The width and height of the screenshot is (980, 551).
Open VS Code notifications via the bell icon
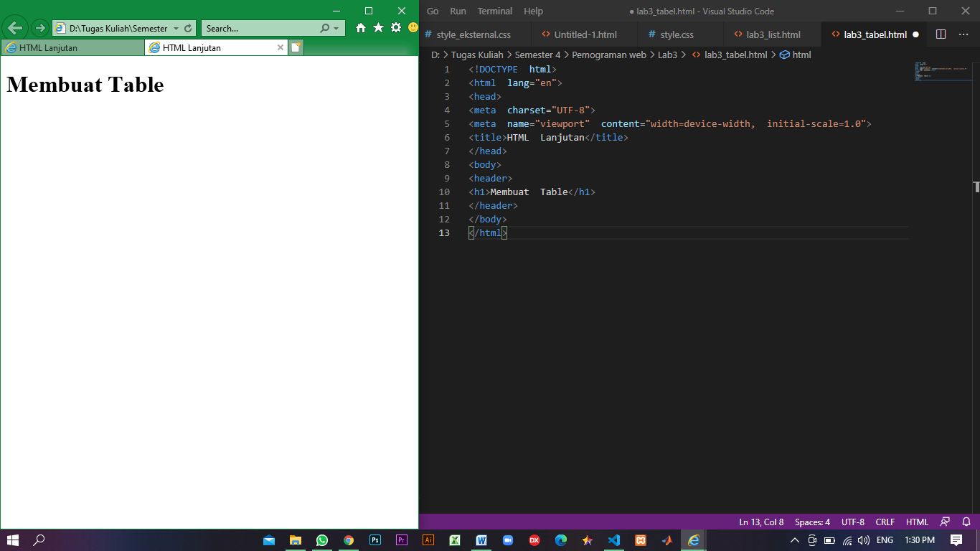pos(965,522)
